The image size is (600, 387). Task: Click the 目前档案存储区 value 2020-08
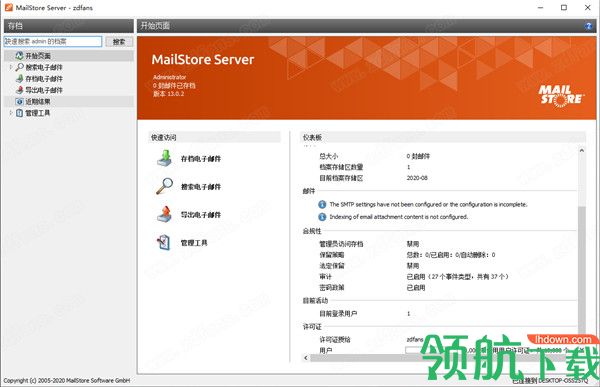[417, 178]
